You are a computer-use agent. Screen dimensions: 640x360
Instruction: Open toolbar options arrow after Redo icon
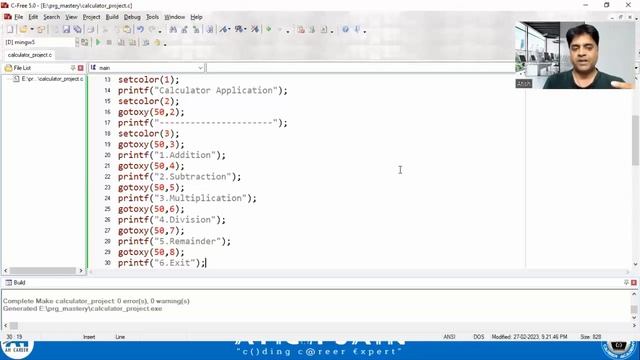[160, 31]
